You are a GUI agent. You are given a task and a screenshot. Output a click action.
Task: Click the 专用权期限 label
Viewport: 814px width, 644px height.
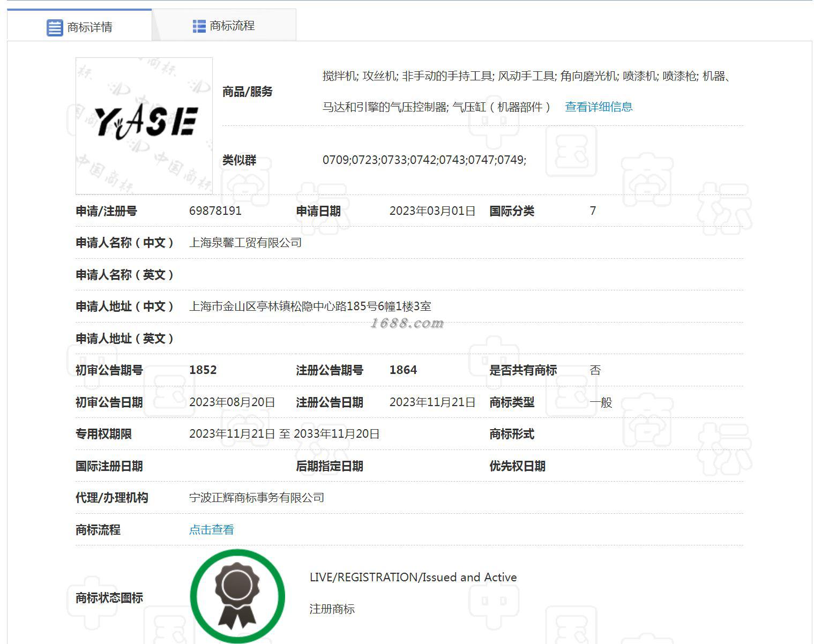click(x=103, y=434)
